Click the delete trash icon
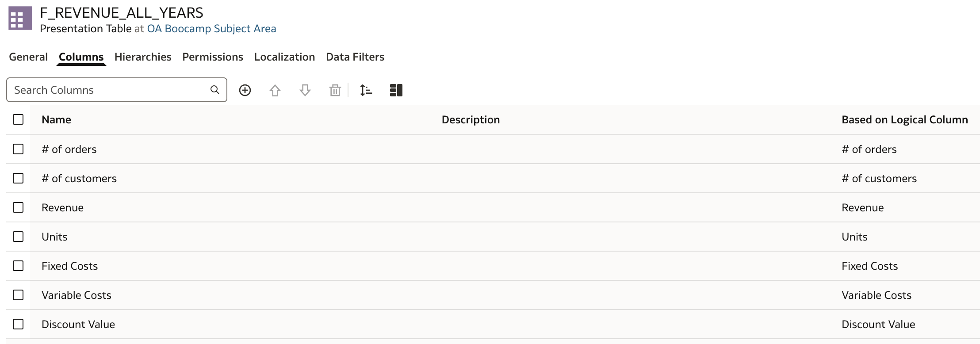Screen dimensions: 980x344 point(335,90)
